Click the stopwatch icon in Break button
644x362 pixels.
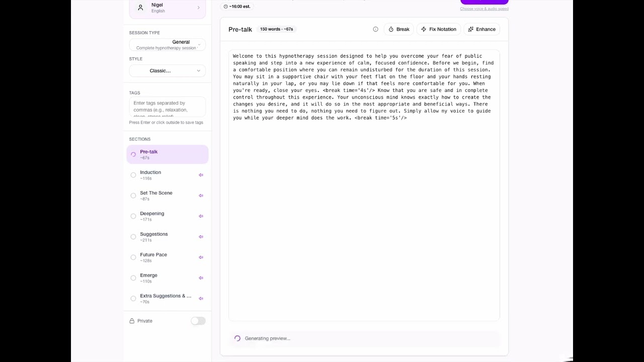pyautogui.click(x=391, y=29)
